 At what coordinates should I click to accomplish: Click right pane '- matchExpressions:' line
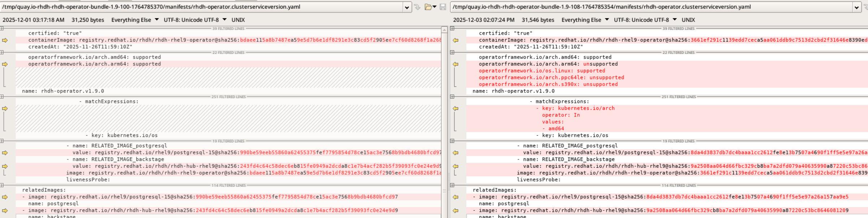click(x=559, y=102)
